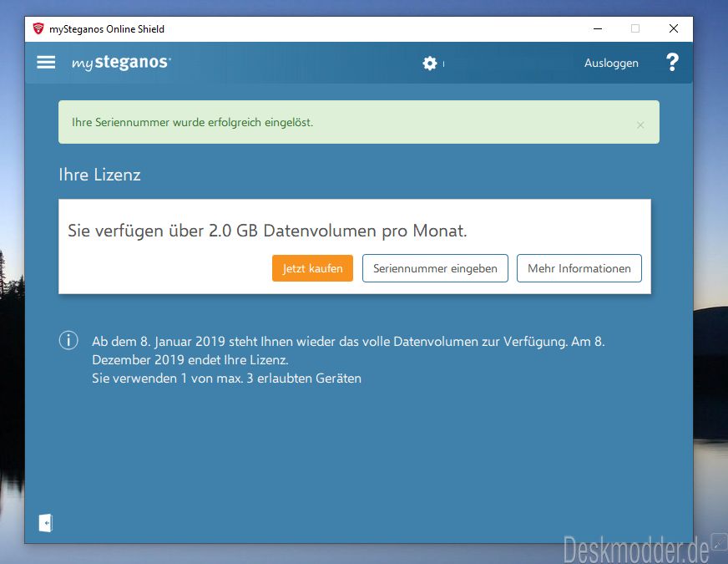
Task: Click the exit door icon at bottom left
Action: (45, 523)
